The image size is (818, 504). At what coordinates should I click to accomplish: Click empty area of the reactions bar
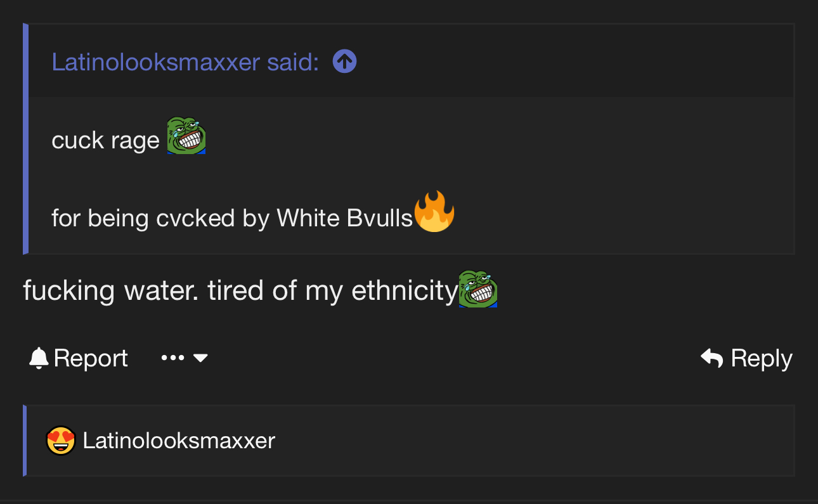[533, 440]
